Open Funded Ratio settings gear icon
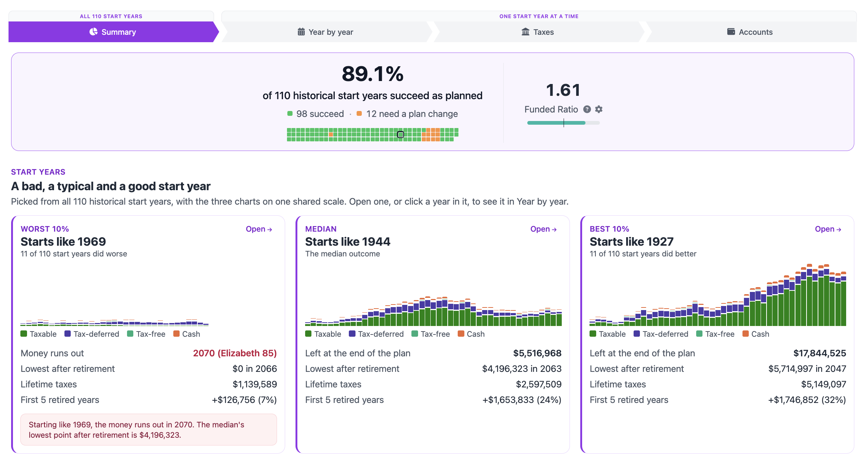The width and height of the screenshot is (868, 464). (x=599, y=109)
